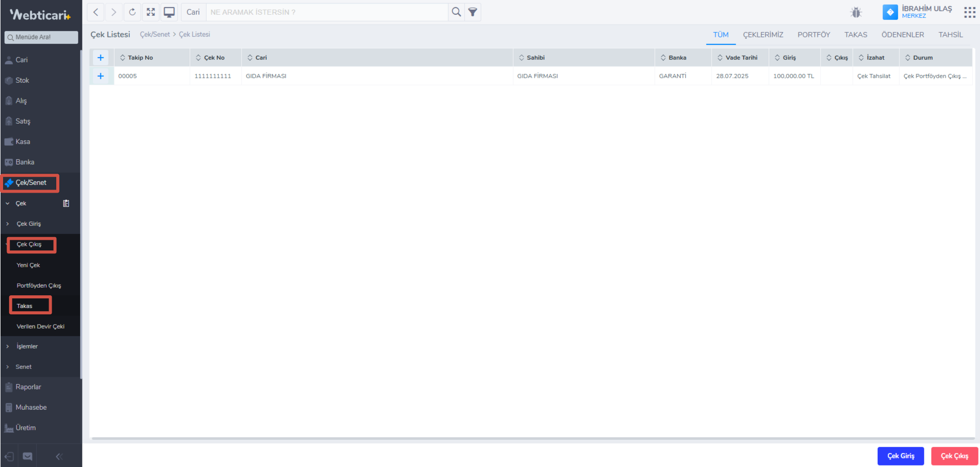Viewport: 980px width, 467px height.
Task: Switch to the ÖDENENLER tab
Action: 902,35
